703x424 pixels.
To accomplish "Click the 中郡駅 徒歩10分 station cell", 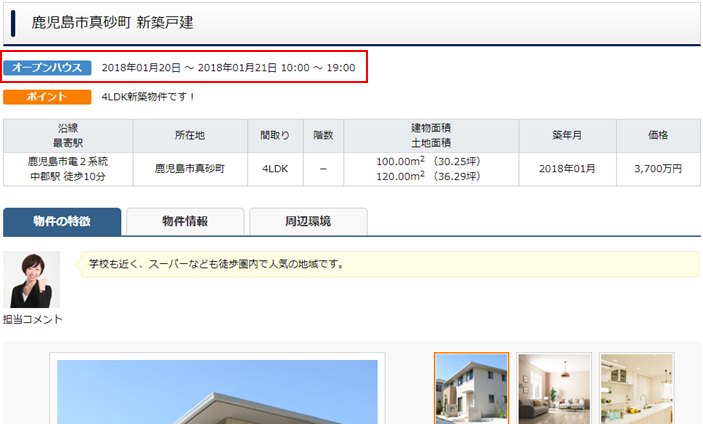I will [67, 177].
